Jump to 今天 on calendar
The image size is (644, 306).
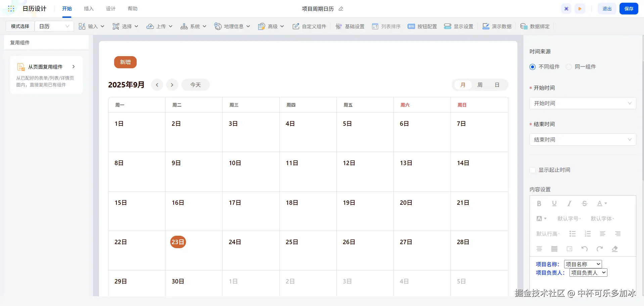195,85
